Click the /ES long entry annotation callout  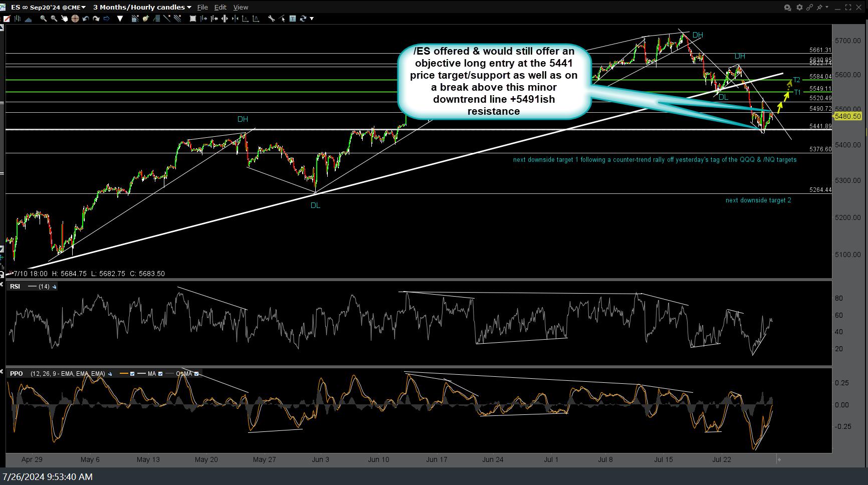[494, 81]
